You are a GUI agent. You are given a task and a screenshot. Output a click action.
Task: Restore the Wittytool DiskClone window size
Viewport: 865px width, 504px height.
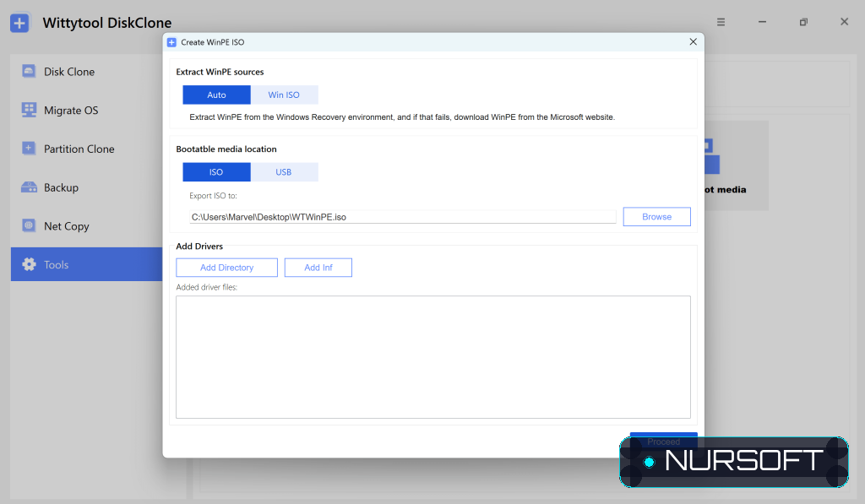(803, 22)
